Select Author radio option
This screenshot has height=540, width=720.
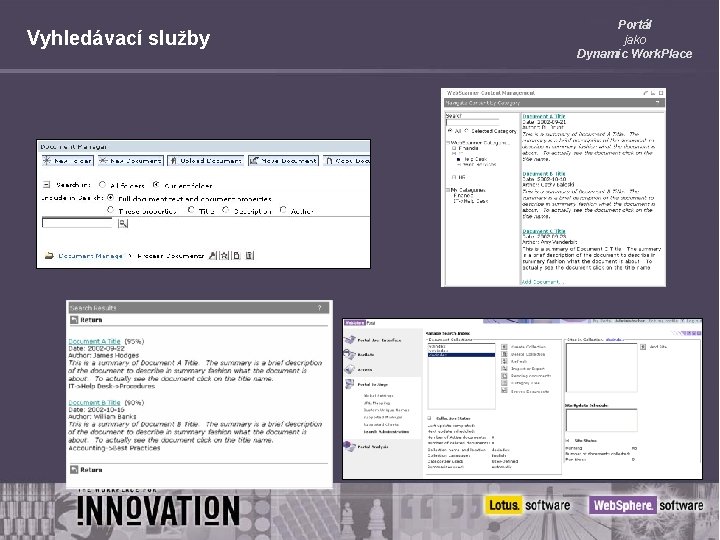tap(283, 210)
